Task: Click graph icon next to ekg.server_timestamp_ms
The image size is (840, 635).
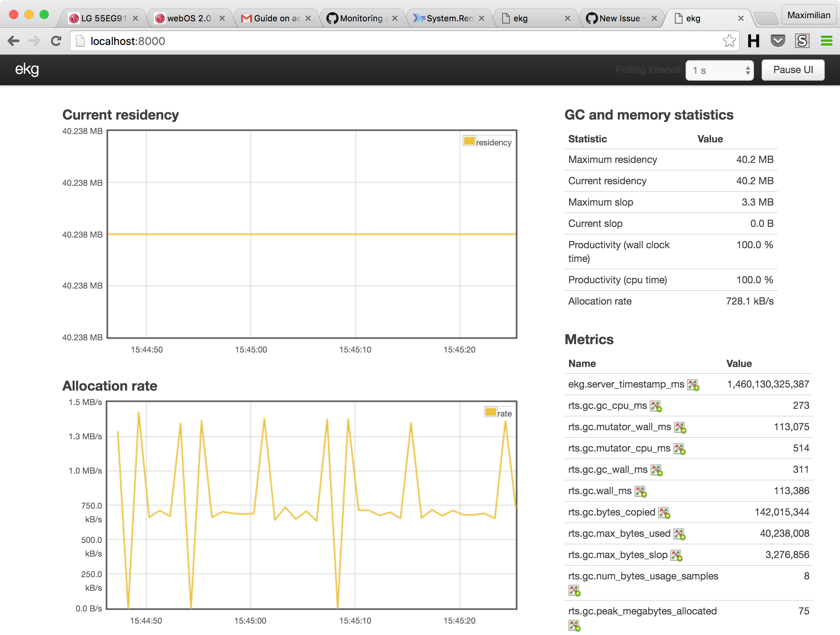Action: point(693,385)
